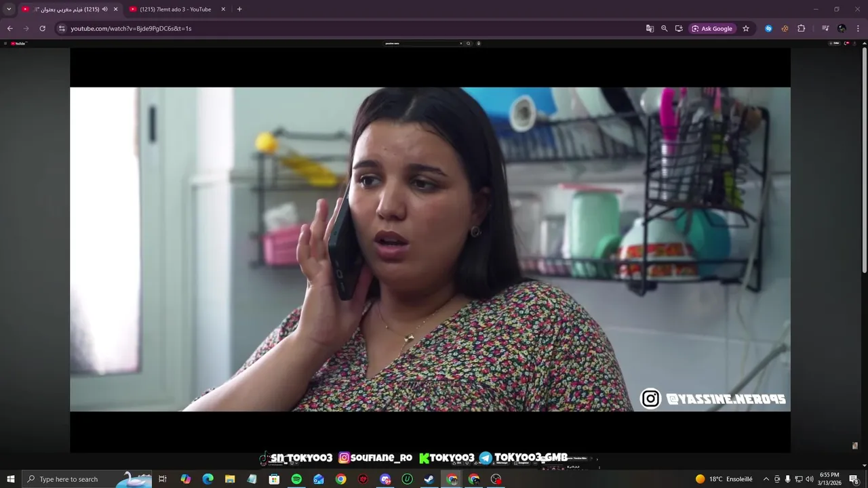Viewport: 868px width, 488px height.
Task: Open the media controls music icon
Action: pyautogui.click(x=825, y=28)
